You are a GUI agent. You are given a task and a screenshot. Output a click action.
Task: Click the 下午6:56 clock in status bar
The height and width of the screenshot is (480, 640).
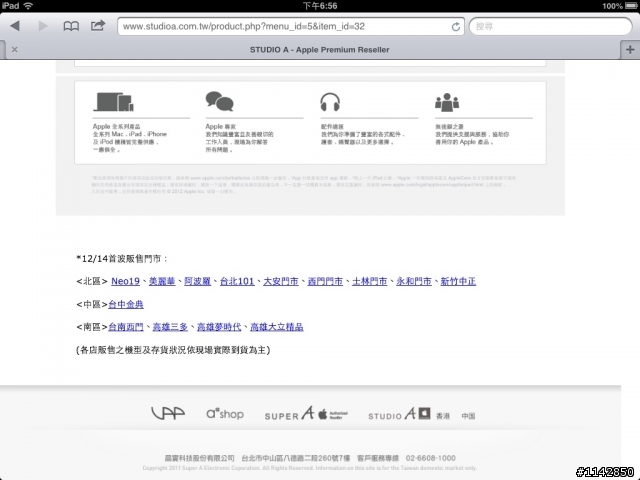[x=320, y=6]
